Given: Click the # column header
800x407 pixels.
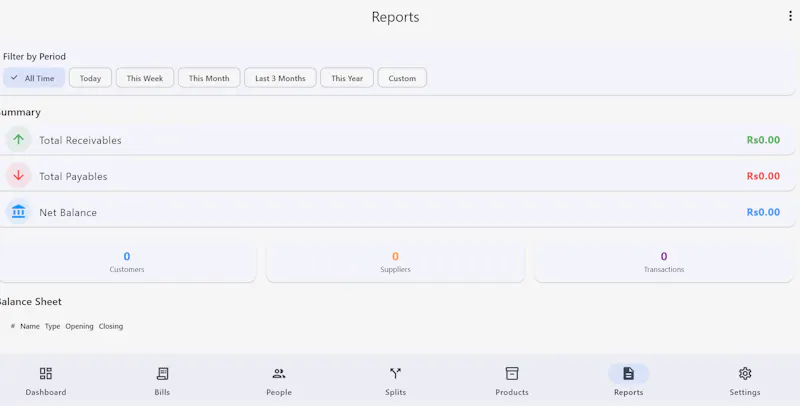Looking at the screenshot, I should coord(13,326).
